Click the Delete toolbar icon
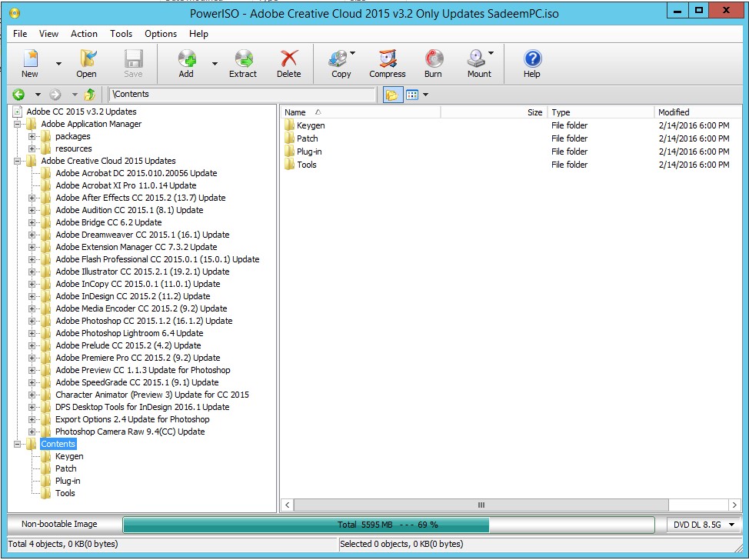This screenshot has height=560, width=749. click(289, 58)
